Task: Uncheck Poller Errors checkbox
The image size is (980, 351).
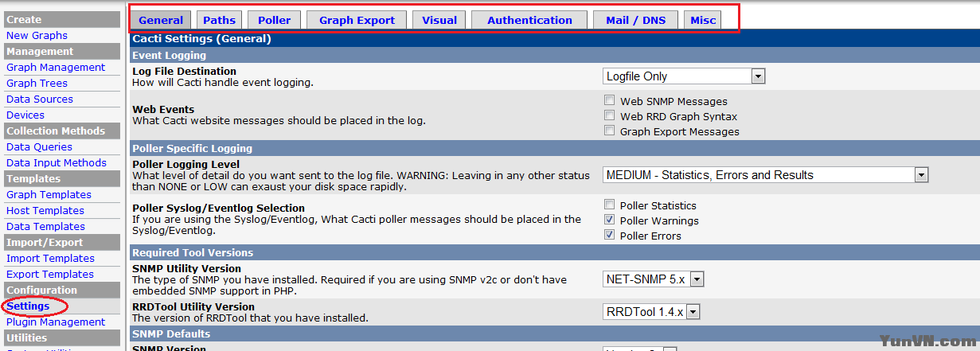Action: click(x=609, y=236)
